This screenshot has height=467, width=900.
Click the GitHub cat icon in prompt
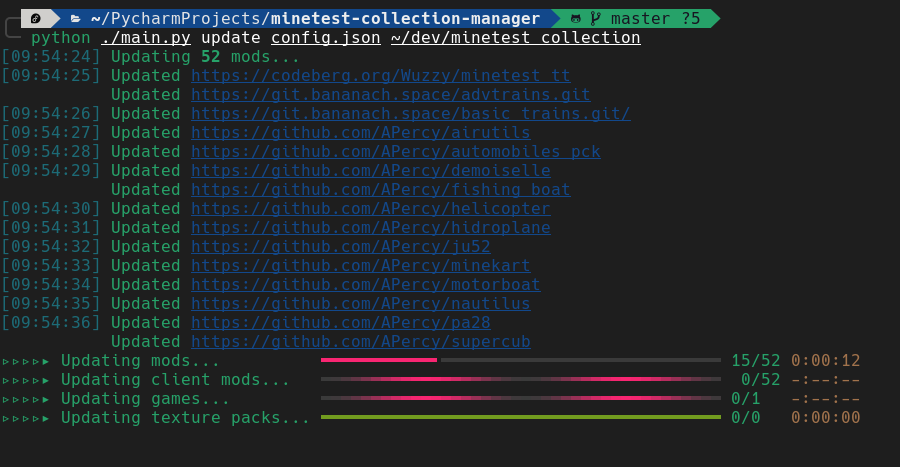click(x=575, y=19)
